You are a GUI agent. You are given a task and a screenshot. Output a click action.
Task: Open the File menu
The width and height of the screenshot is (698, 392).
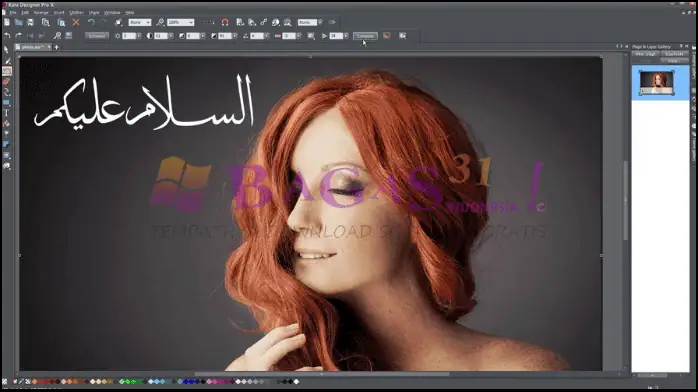click(13, 12)
